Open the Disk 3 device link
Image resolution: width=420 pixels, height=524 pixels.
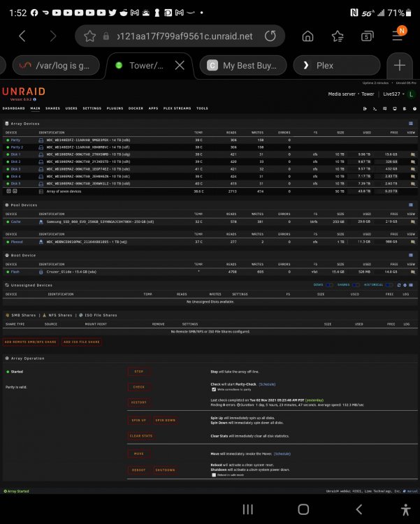pos(15,169)
